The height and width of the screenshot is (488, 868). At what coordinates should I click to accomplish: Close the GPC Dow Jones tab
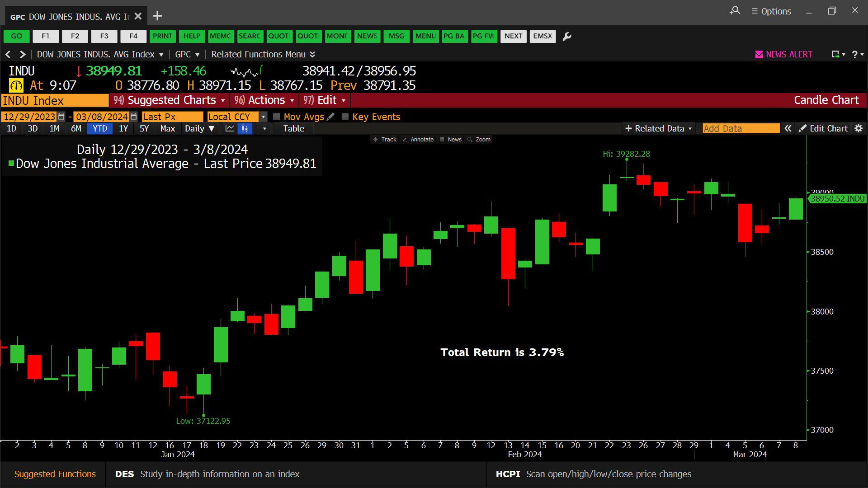click(138, 16)
